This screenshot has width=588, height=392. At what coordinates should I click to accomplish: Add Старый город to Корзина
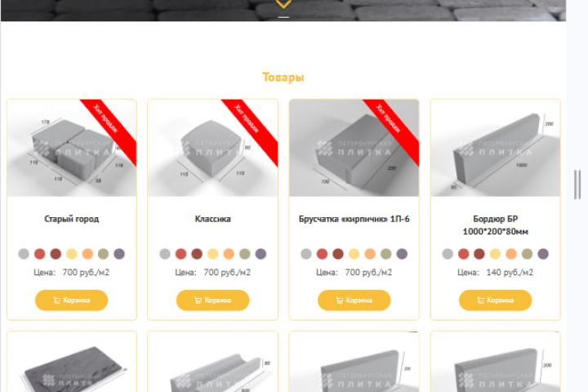click(x=71, y=300)
